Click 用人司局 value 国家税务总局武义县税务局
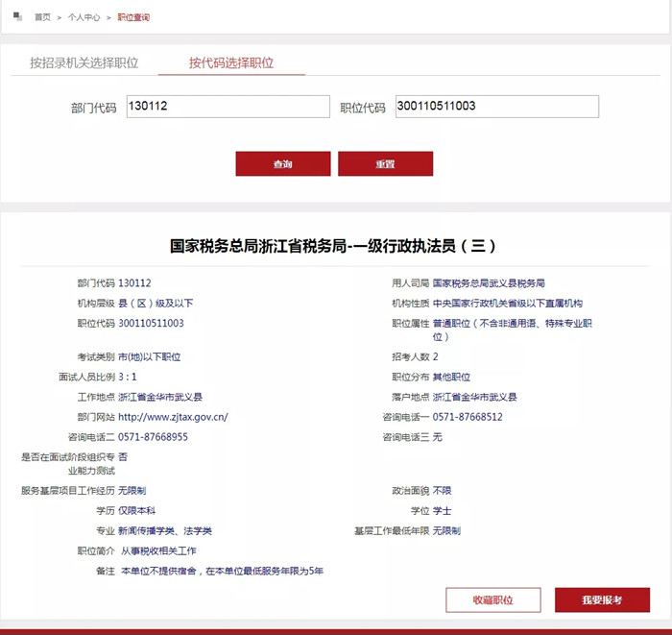Image resolution: width=672 pixels, height=635 pixels. pos(489,283)
